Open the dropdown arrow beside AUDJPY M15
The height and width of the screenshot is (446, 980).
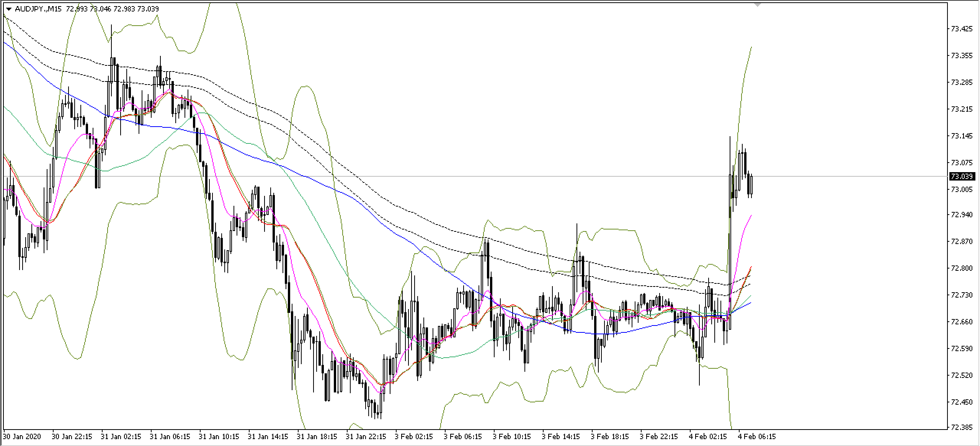pos(9,9)
